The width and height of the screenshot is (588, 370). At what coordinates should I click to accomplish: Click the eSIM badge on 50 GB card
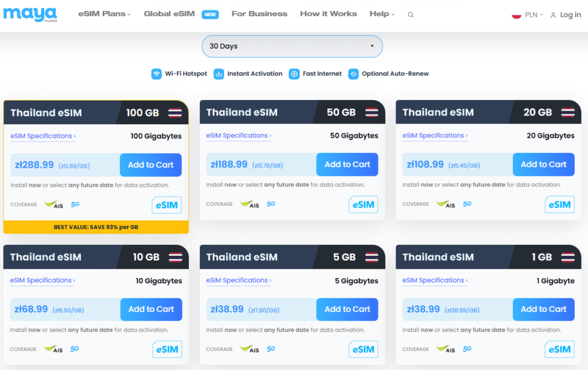click(363, 205)
